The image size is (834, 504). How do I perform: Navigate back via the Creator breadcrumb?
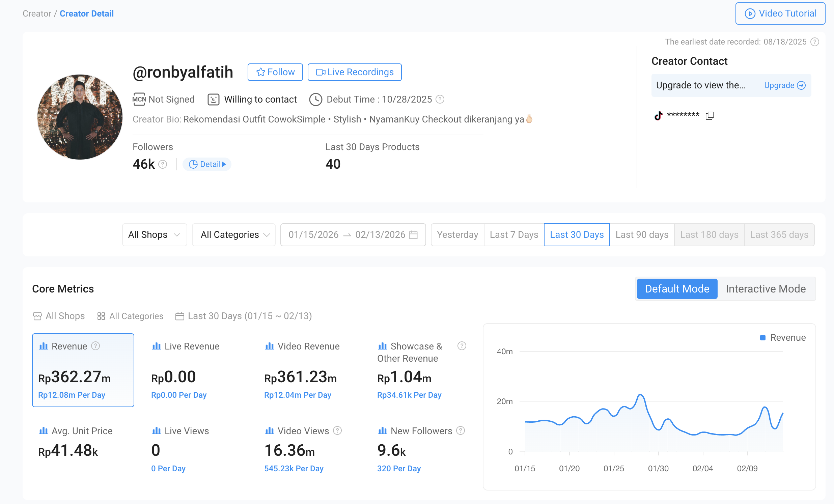point(36,13)
